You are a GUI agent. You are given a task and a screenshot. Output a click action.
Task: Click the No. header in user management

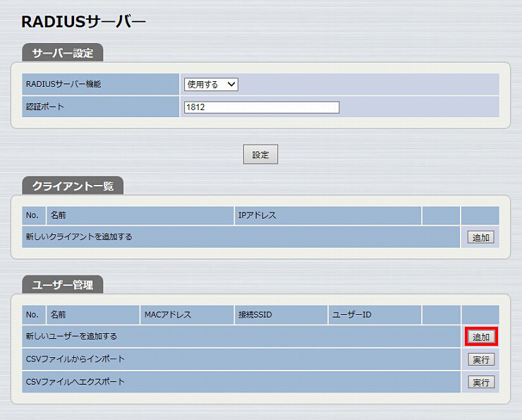tap(32, 314)
